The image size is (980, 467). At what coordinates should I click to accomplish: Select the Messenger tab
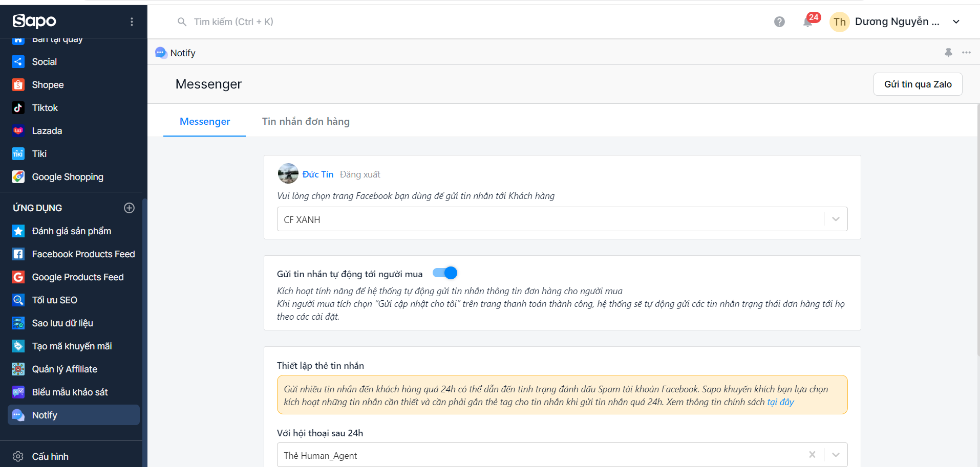point(205,121)
